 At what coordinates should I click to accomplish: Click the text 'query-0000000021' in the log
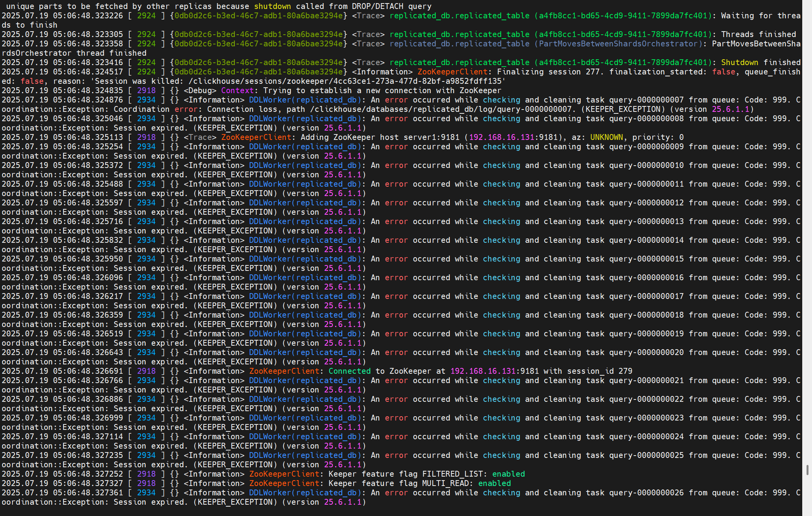point(646,380)
